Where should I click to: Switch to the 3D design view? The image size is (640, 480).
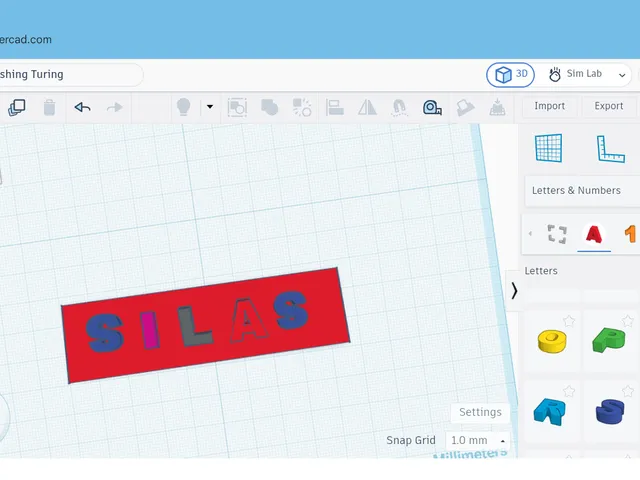point(510,75)
